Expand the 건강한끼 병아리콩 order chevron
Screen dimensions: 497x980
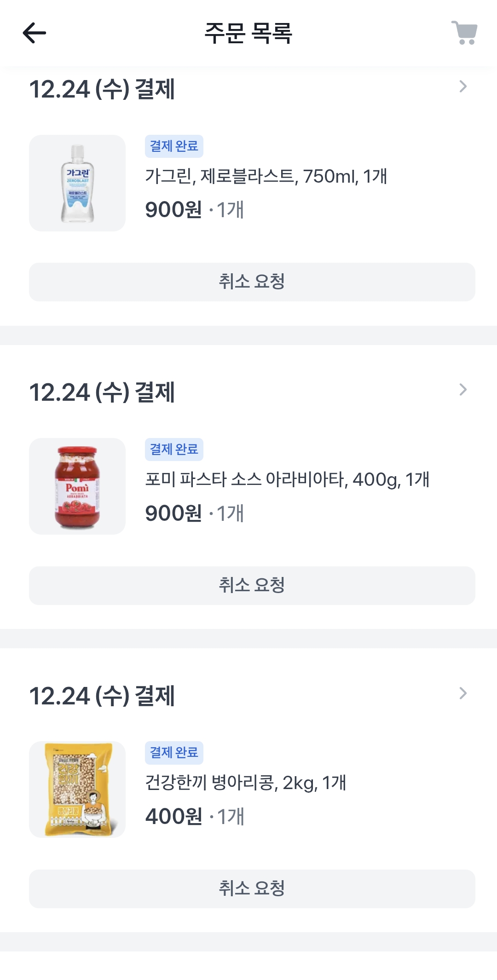tap(463, 693)
